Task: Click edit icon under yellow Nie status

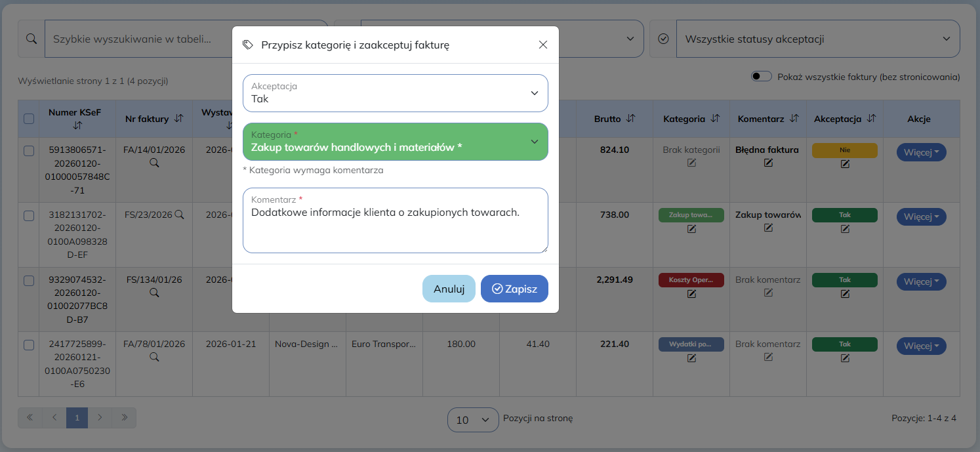Action: 845,164
